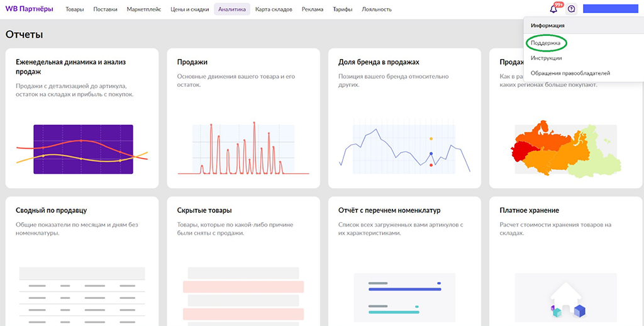Click text 'Позиция вашего бренда относительно других.'
The width and height of the screenshot is (644, 326).
[x=394, y=81]
